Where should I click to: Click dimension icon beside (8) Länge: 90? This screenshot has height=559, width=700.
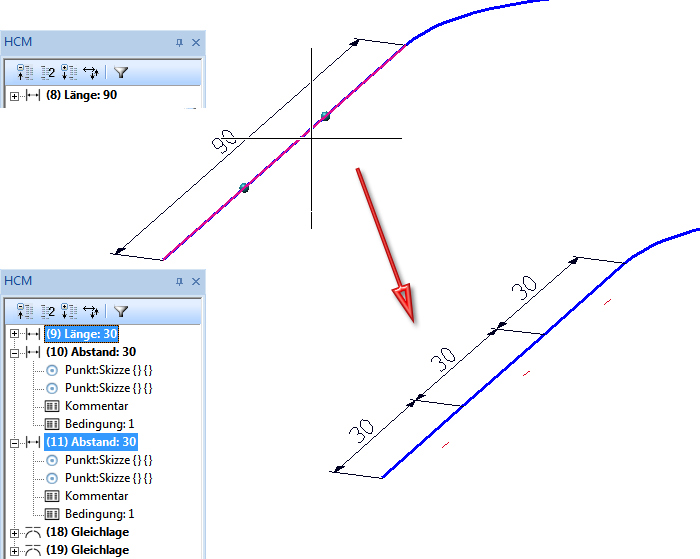click(x=33, y=95)
